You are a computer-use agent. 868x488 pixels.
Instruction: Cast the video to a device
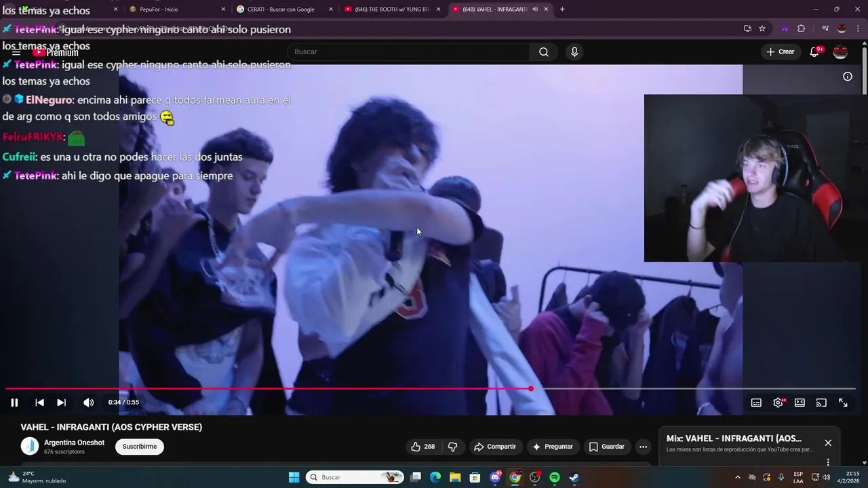(x=821, y=403)
